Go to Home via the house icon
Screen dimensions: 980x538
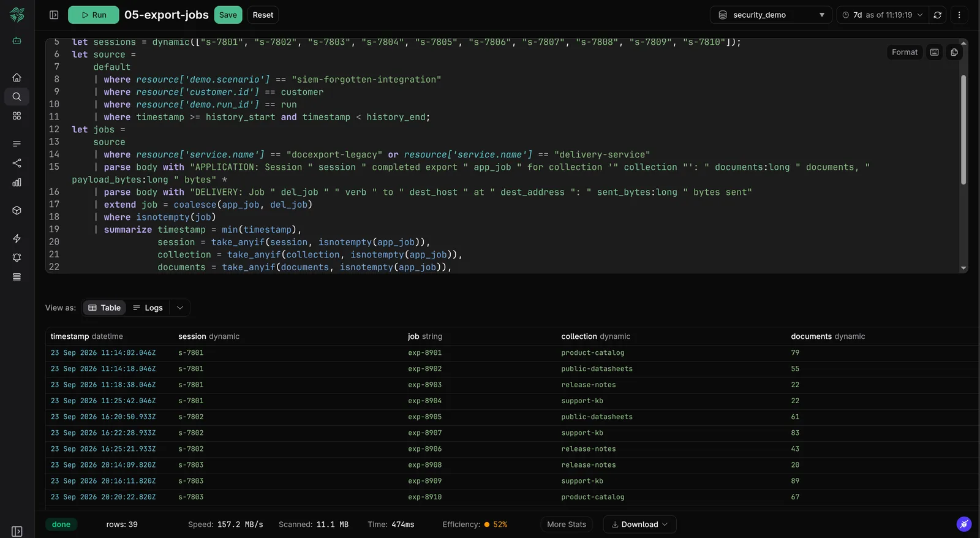pos(17,78)
